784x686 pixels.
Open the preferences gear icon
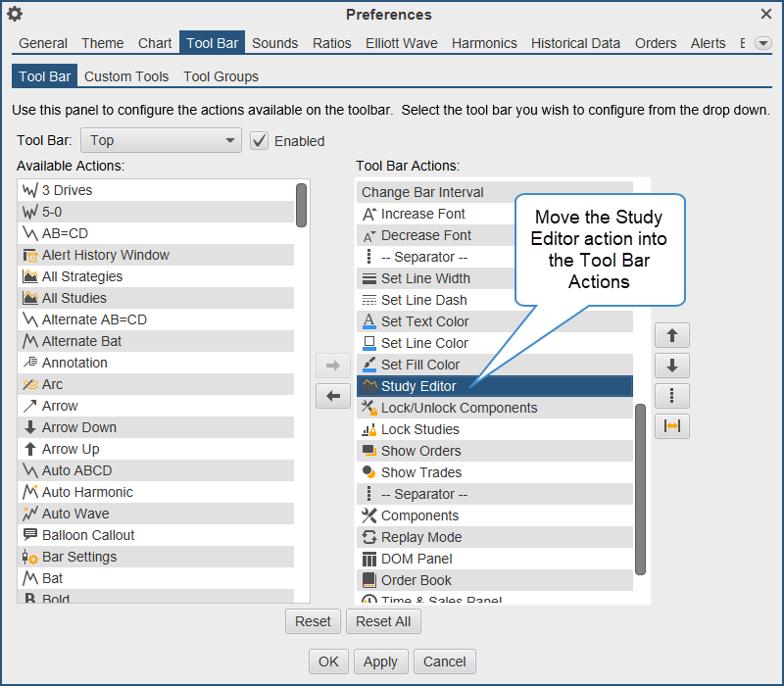15,14
